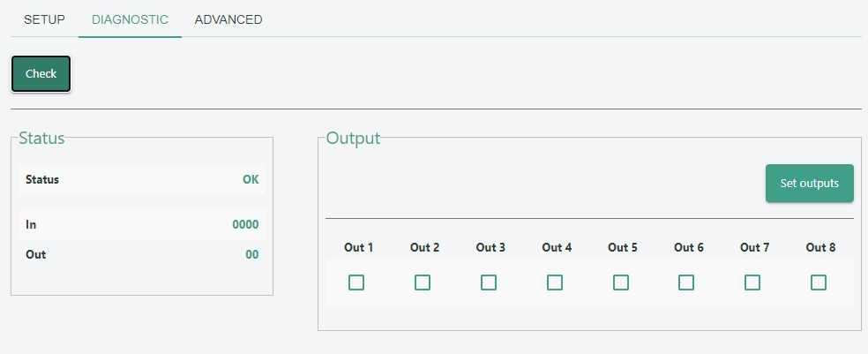Activate the Out 5 checkbox
This screenshot has height=354, width=868.
621,282
